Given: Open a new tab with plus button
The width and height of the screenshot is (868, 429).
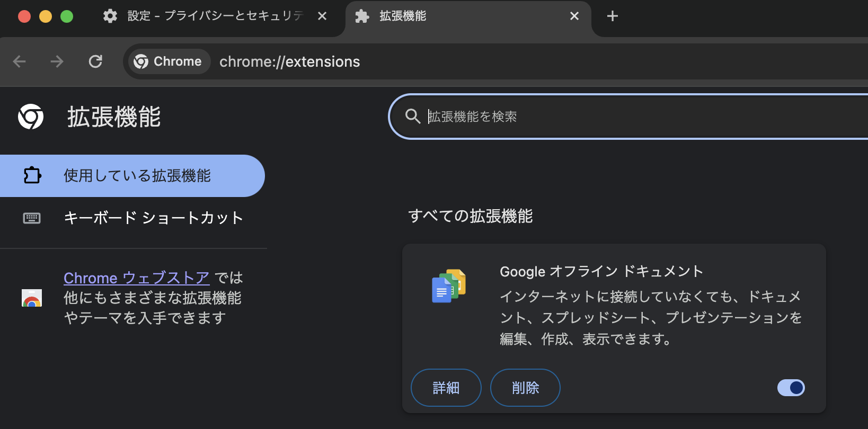Looking at the screenshot, I should [613, 16].
